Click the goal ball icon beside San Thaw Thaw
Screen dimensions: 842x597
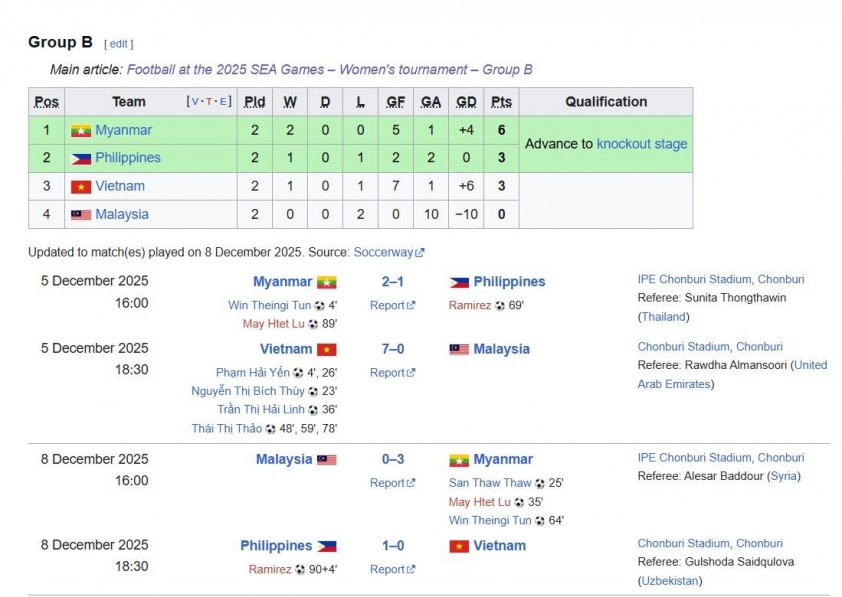click(540, 484)
